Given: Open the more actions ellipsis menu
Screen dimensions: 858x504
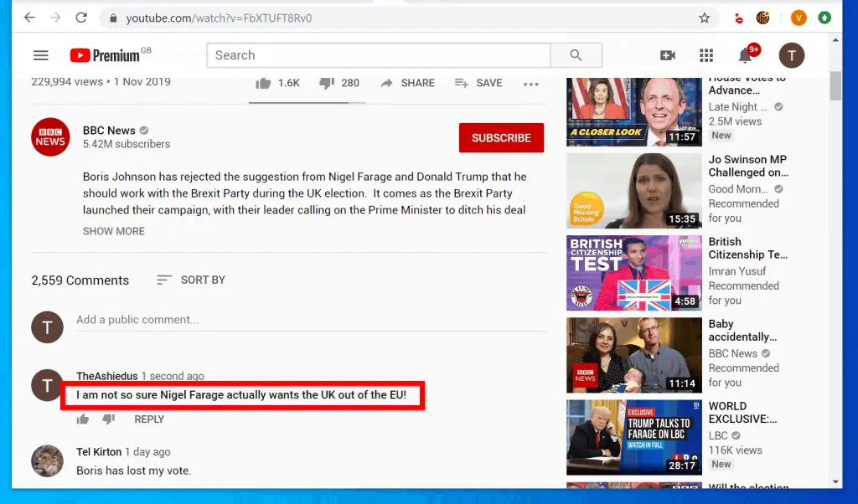Looking at the screenshot, I should coord(531,83).
